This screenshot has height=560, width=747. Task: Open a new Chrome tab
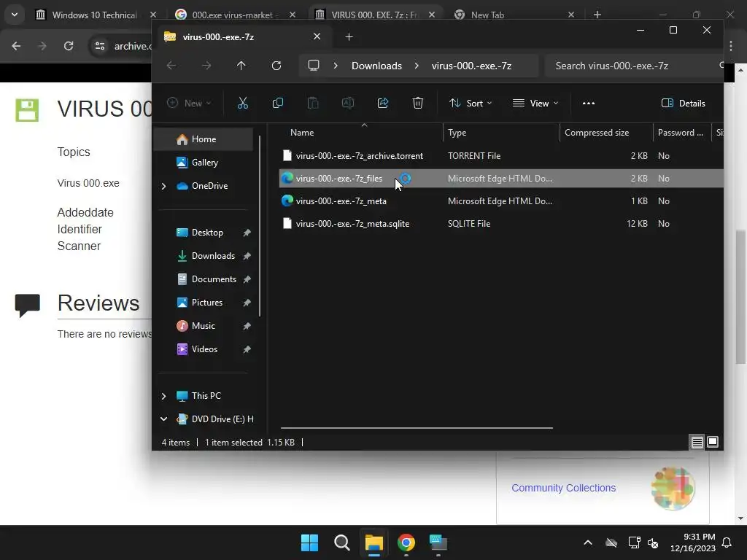tap(597, 15)
